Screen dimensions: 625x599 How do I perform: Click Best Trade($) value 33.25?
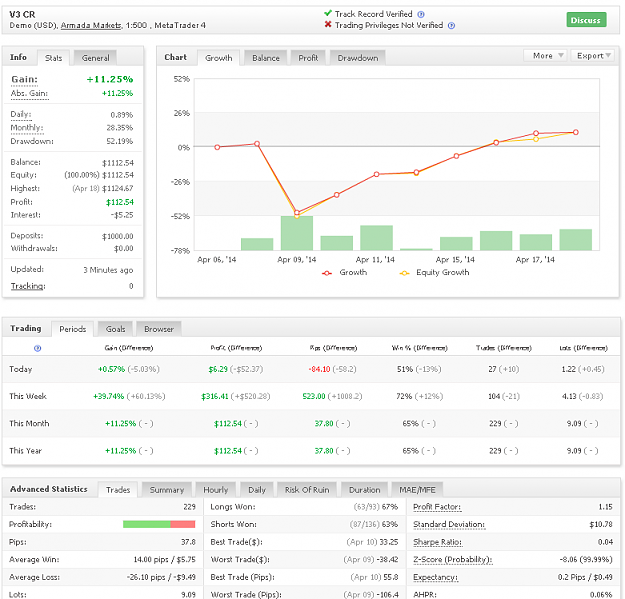[391, 542]
